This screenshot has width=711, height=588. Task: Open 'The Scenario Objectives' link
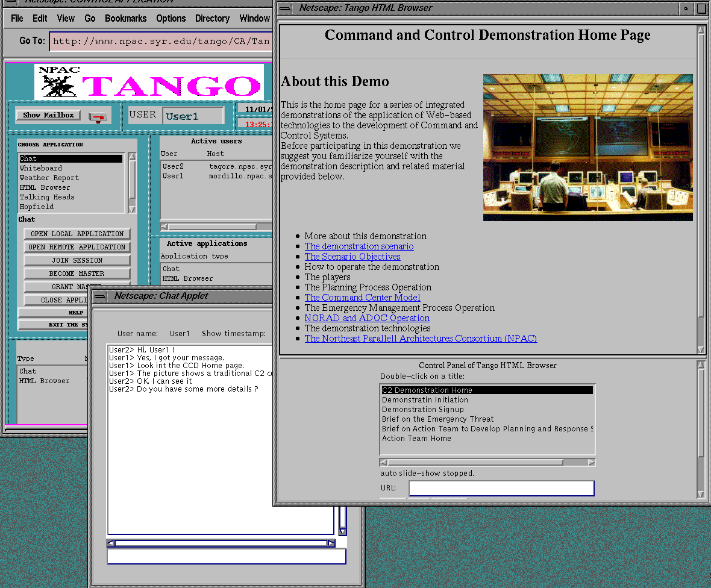pos(352,257)
